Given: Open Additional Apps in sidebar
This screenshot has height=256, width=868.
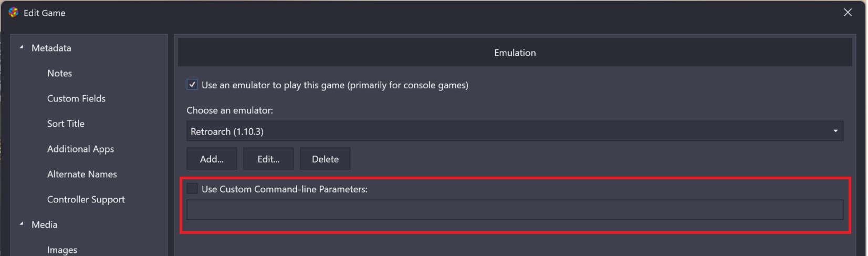Looking at the screenshot, I should 80,149.
